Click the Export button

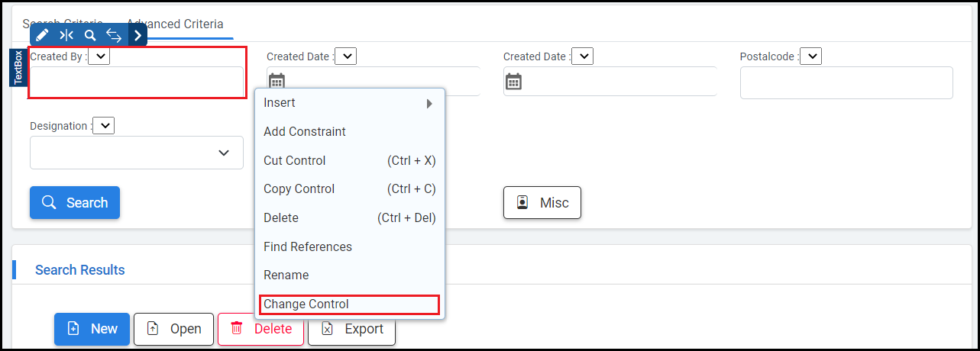pyautogui.click(x=352, y=329)
